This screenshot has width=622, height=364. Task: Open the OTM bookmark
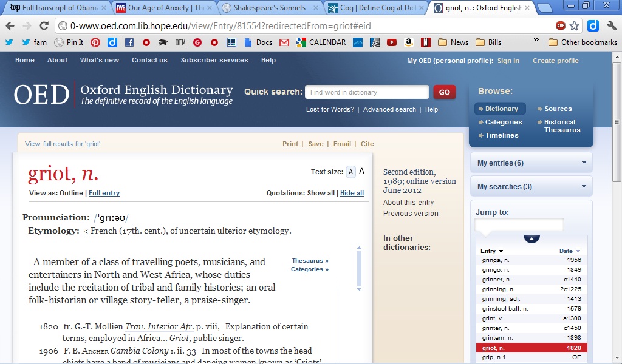click(x=180, y=42)
